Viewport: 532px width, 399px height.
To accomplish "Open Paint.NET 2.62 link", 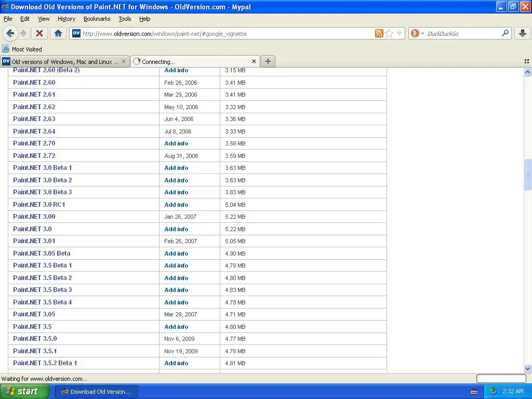I will click(x=34, y=107).
